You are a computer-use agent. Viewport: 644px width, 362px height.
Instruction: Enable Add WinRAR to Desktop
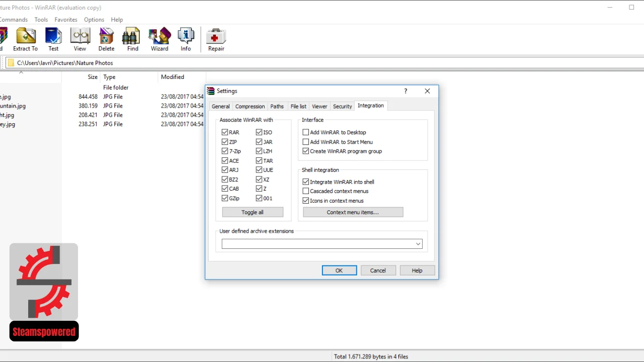click(x=305, y=132)
